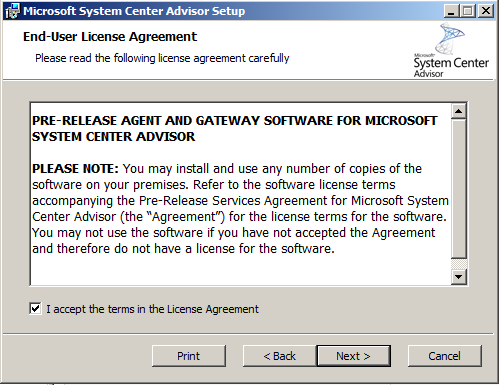Click the license scrollbar down arrow
This screenshot has width=499, height=385.
coord(459,277)
